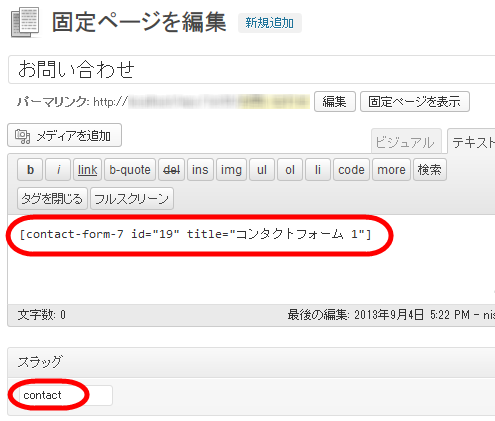Viewport: 495px width, 421px height.
Task: Click 編集 next to the permalink
Action: [335, 102]
